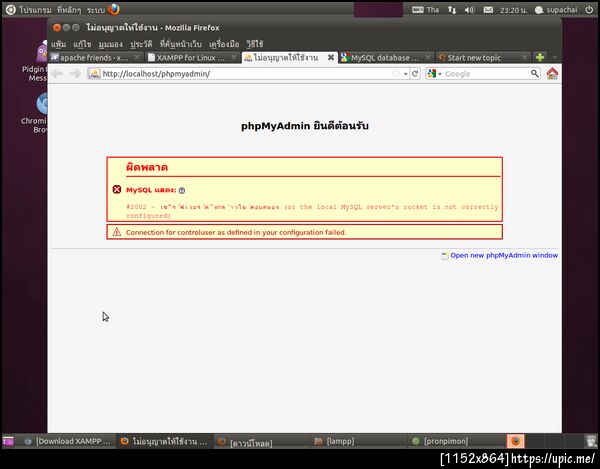Click the controluser connection failed message

[236, 232]
